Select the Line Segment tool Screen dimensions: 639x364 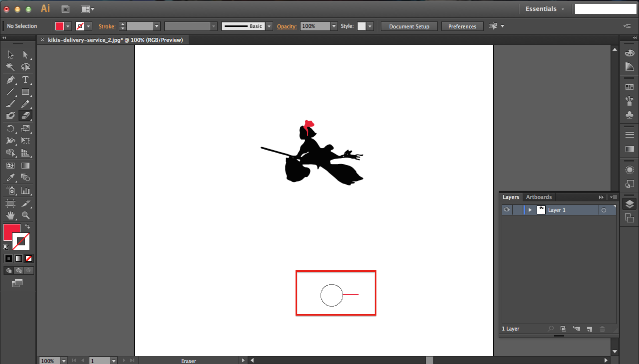coord(10,92)
